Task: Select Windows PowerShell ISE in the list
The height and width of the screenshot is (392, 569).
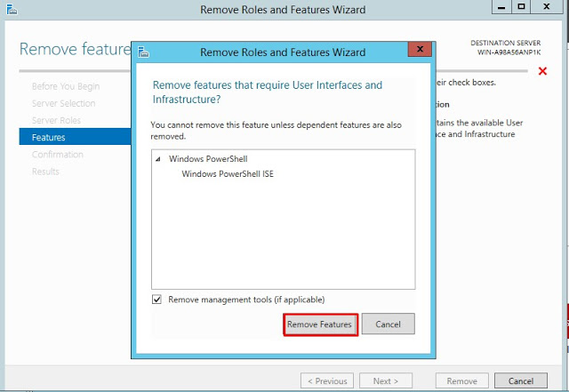Action: (x=228, y=174)
